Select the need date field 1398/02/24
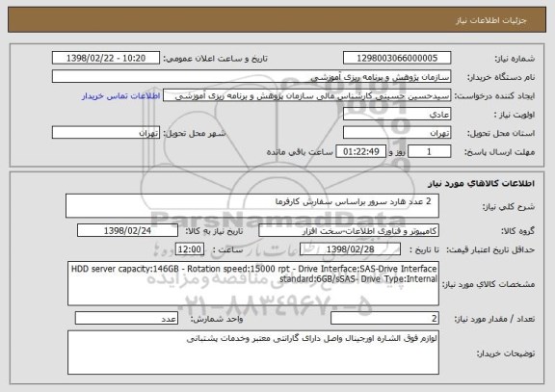 click(x=127, y=231)
